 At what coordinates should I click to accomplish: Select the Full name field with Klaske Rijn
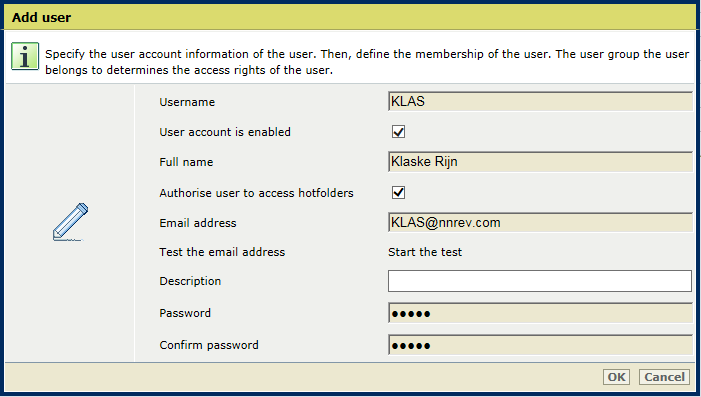click(540, 162)
